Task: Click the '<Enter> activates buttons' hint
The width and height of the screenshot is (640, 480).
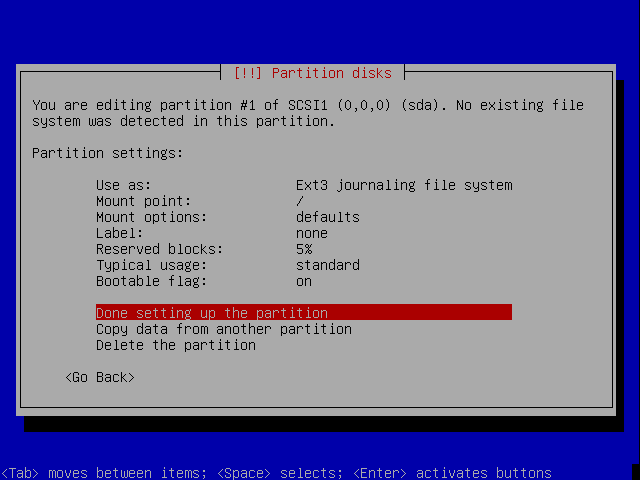Action: tap(452, 473)
